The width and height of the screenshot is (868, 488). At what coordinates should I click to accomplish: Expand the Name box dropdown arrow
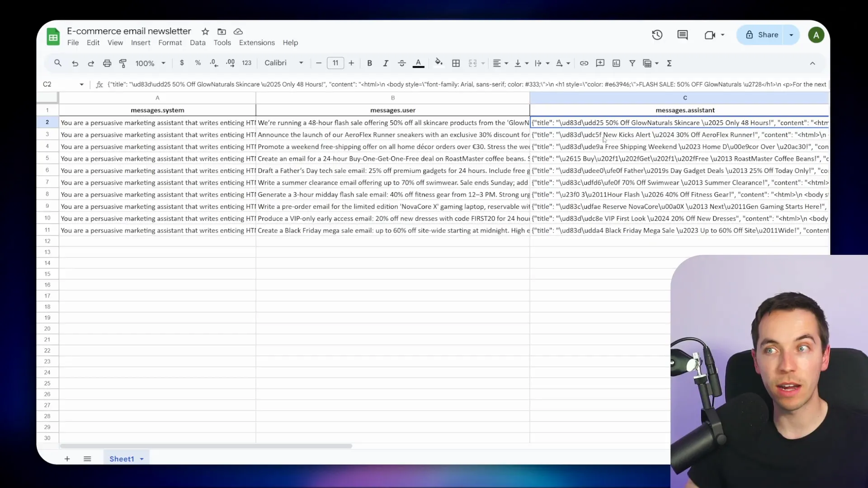pos(81,84)
